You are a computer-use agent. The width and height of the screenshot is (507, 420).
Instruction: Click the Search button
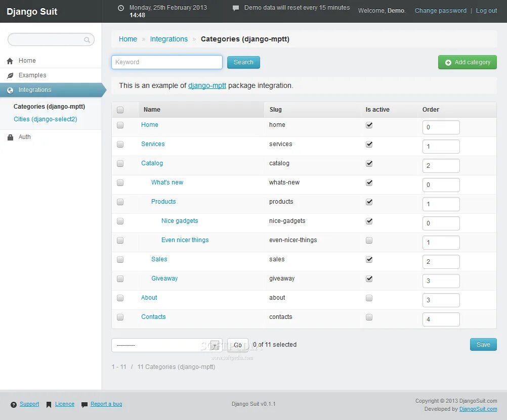tap(243, 62)
